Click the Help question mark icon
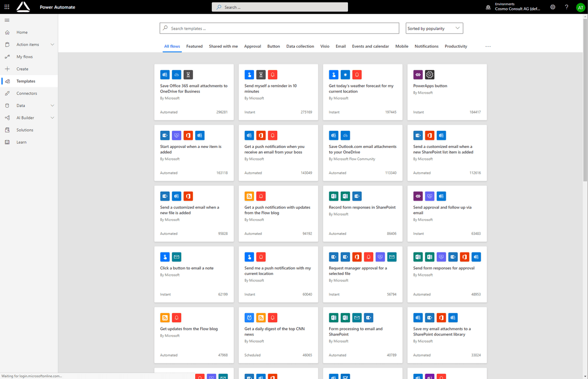The height and width of the screenshot is (379, 588). click(567, 7)
